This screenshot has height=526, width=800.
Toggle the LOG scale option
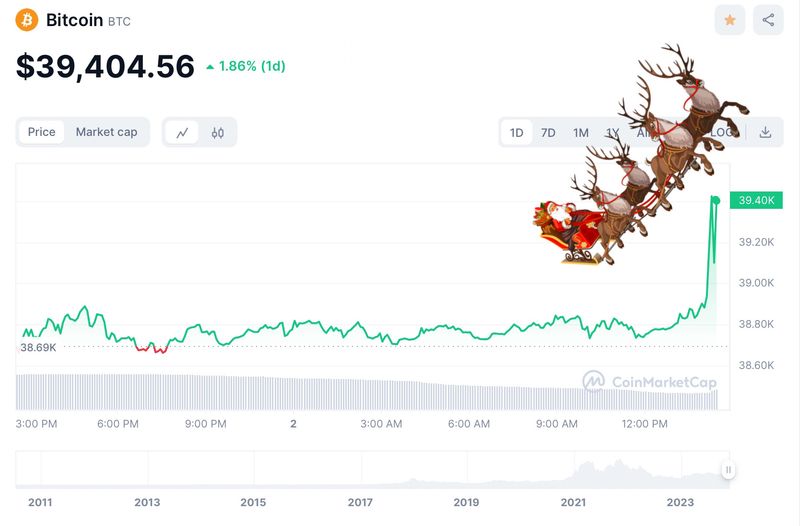point(721,133)
